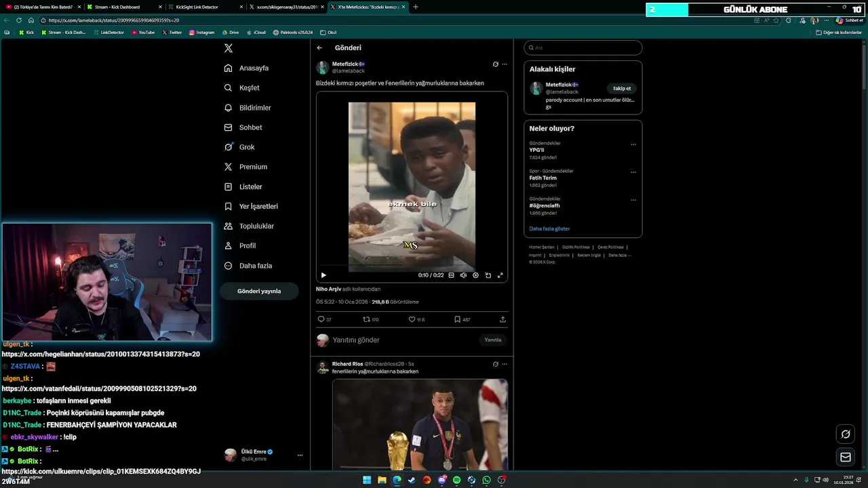Image resolution: width=868 pixels, height=488 pixels.
Task: Play the video in the post
Action: [x=323, y=275]
